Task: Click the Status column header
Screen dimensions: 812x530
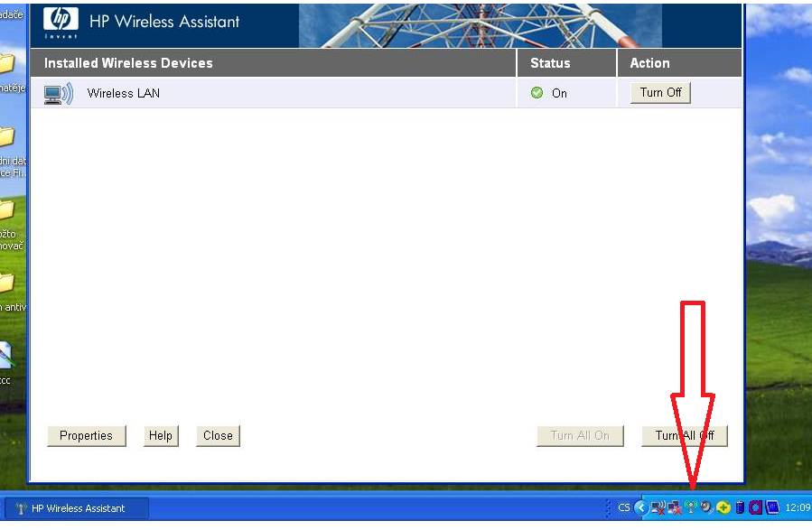Action: click(566, 63)
